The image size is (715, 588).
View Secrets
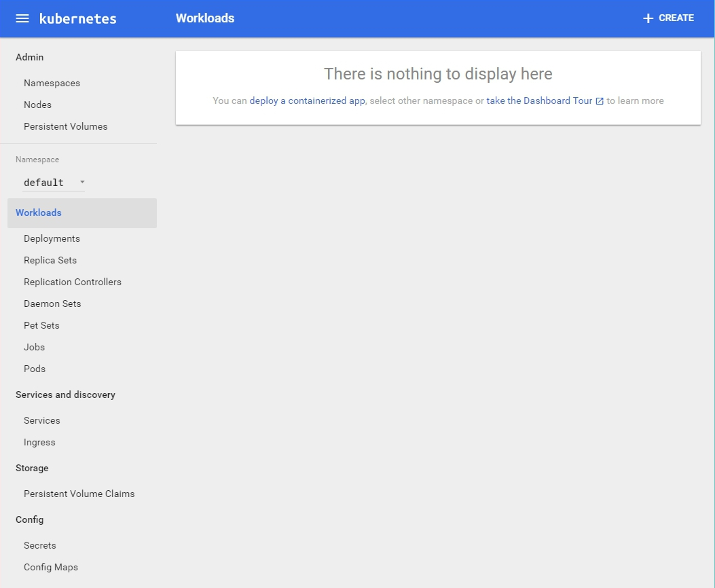coord(39,546)
